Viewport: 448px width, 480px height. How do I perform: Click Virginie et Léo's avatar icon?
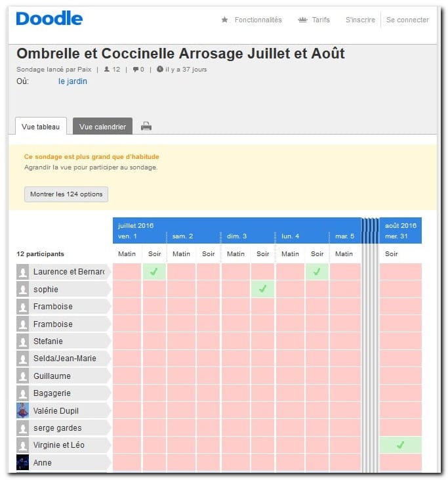pyautogui.click(x=22, y=445)
